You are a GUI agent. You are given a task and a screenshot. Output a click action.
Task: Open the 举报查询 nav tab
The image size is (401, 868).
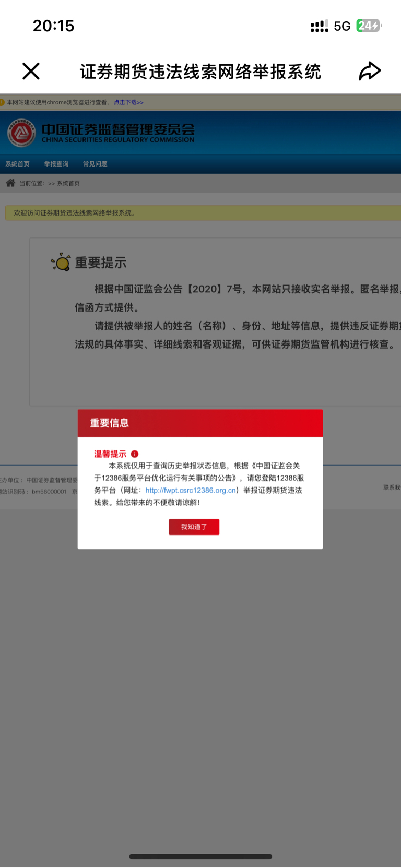pos(56,164)
